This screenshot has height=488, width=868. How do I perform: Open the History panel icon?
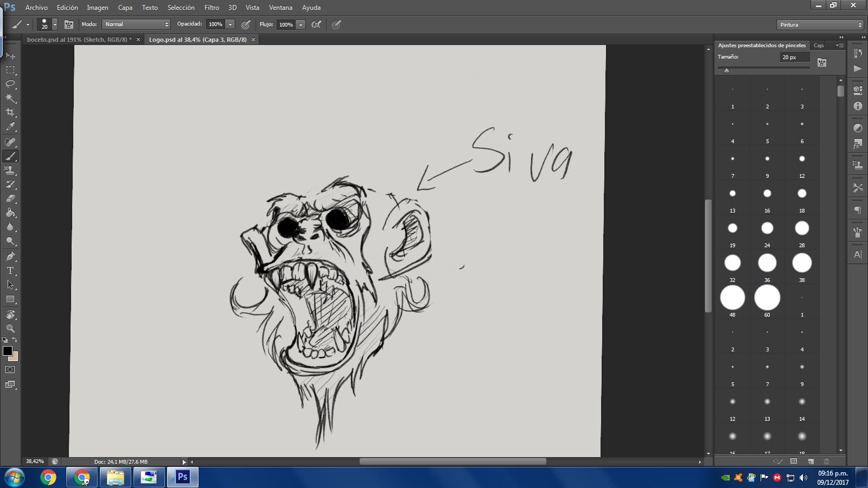858,53
